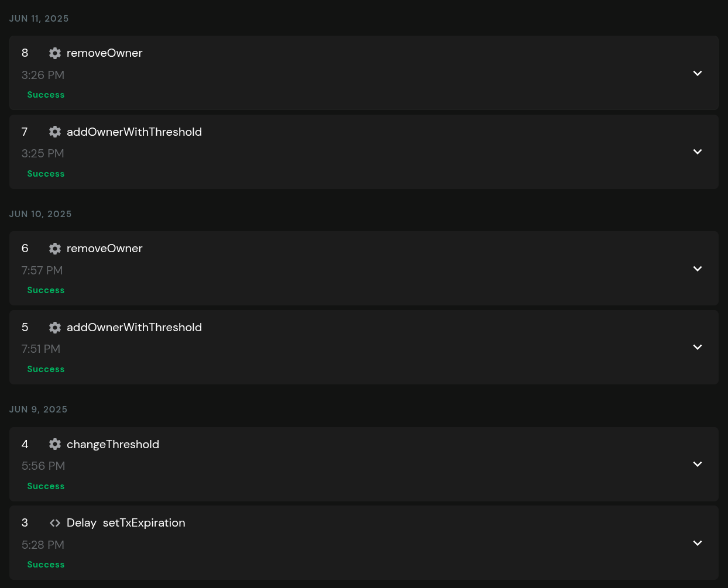Click code brackets icon beside Delay setTxExpiration
This screenshot has width=728, height=588.
(x=55, y=523)
